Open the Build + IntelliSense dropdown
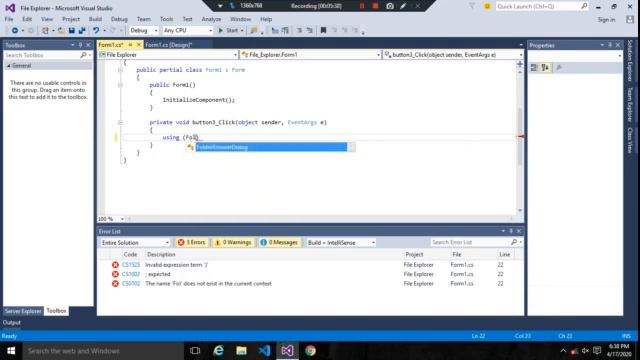Screen dimensions: 640x360 [x=341, y=242]
